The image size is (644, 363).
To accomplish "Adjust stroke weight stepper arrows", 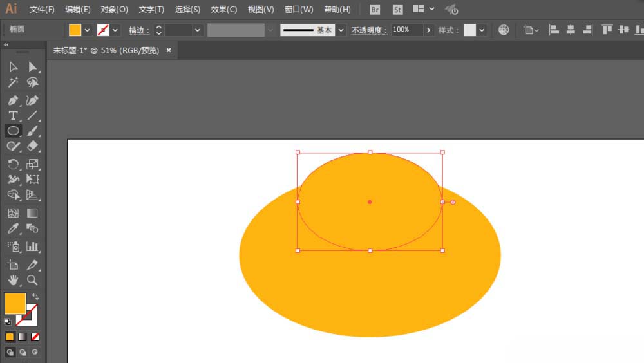I will click(159, 30).
